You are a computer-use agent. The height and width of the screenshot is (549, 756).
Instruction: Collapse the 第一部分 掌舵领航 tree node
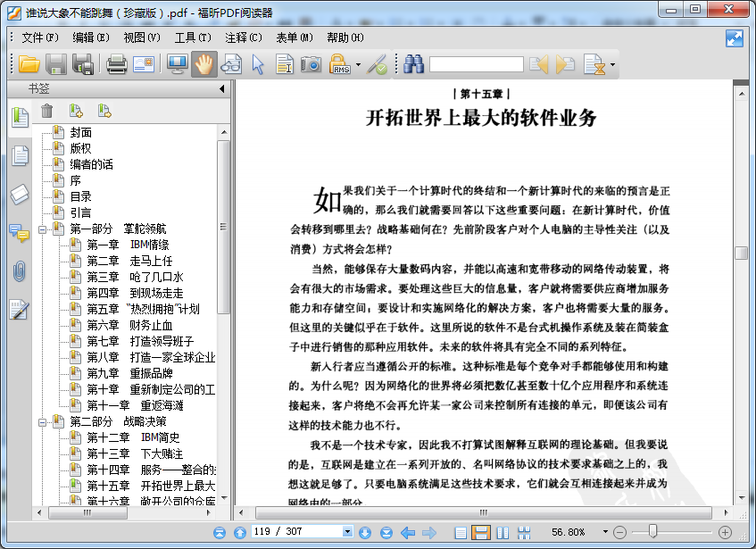(x=43, y=229)
